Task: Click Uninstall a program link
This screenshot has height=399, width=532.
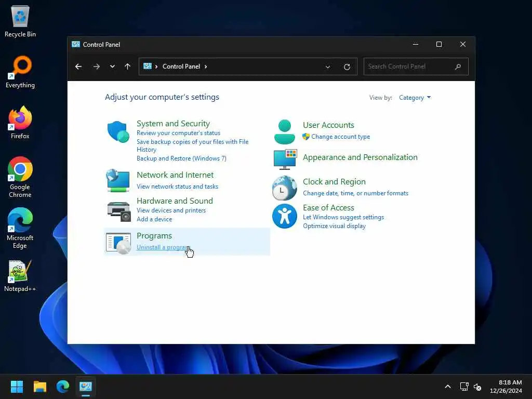Action: click(x=163, y=247)
